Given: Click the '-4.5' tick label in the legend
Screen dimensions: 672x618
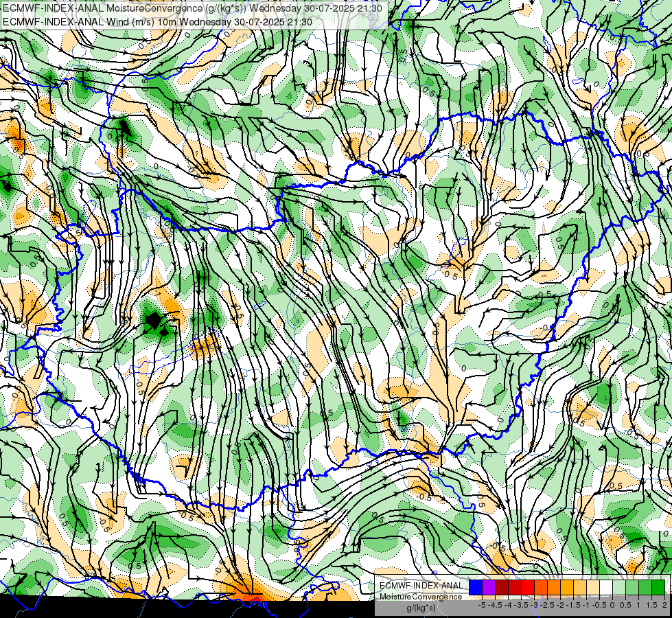Looking at the screenshot, I should pos(495,605).
